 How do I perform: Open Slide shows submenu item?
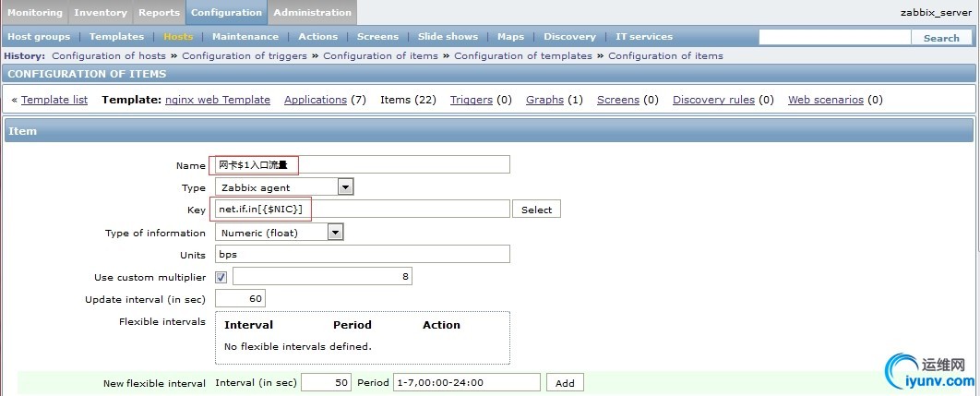click(448, 37)
